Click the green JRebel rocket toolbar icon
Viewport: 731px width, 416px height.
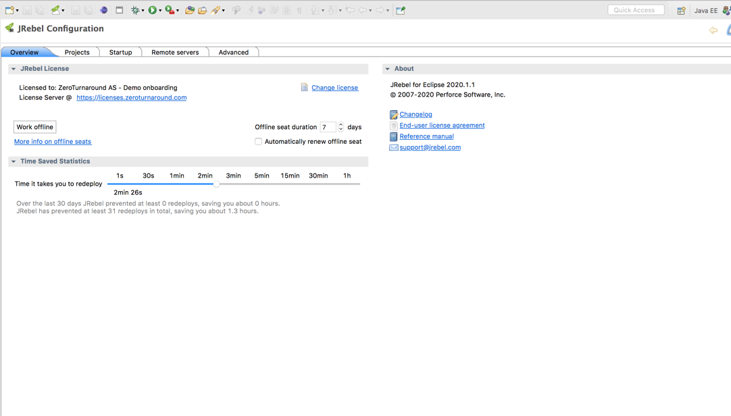55,10
